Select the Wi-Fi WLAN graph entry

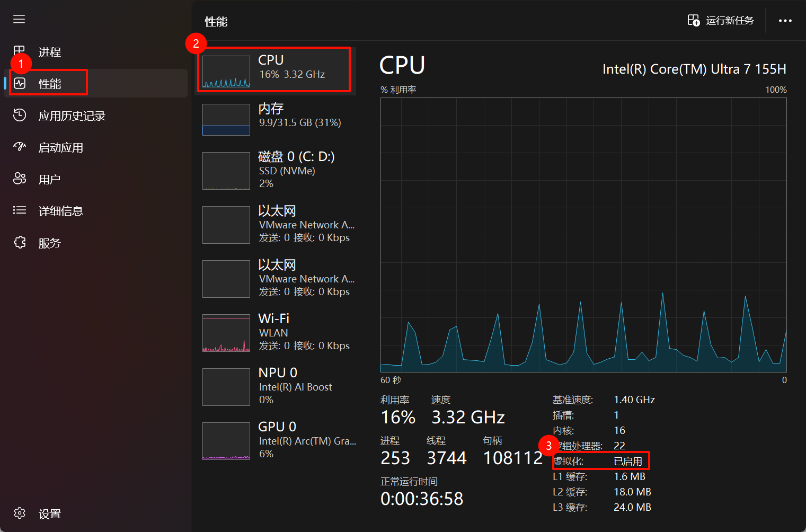click(x=276, y=332)
